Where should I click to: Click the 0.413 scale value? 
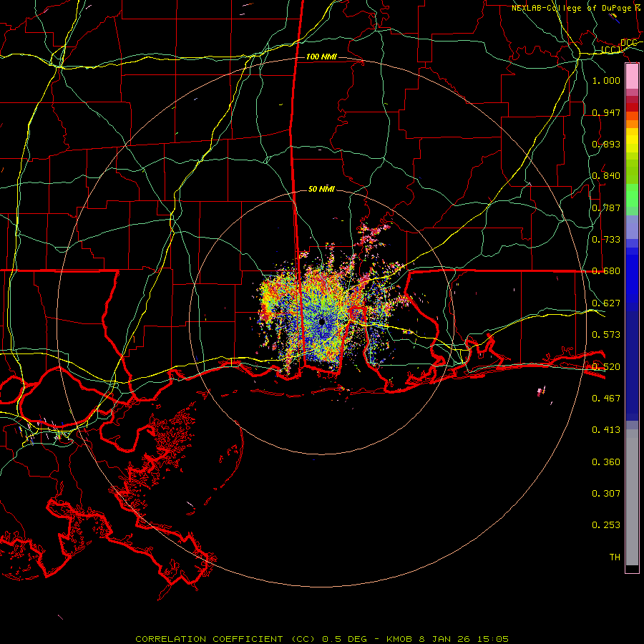pyautogui.click(x=606, y=430)
